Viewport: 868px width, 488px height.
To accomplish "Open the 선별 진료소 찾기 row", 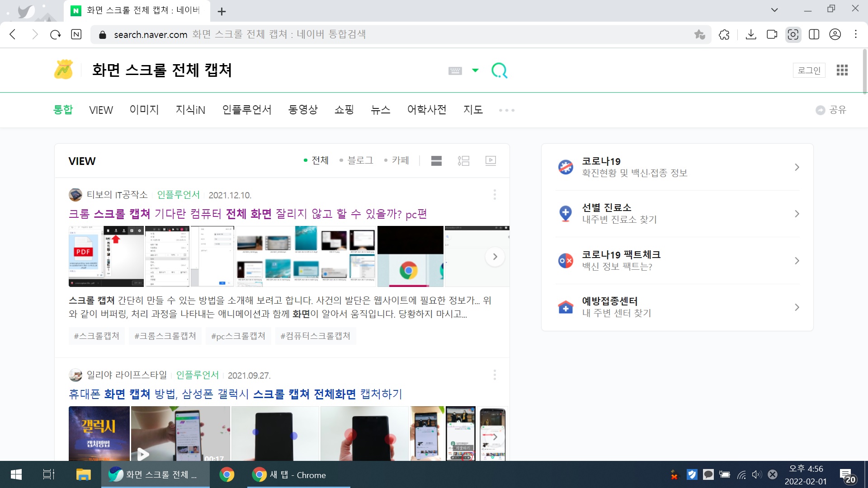I will [x=677, y=214].
